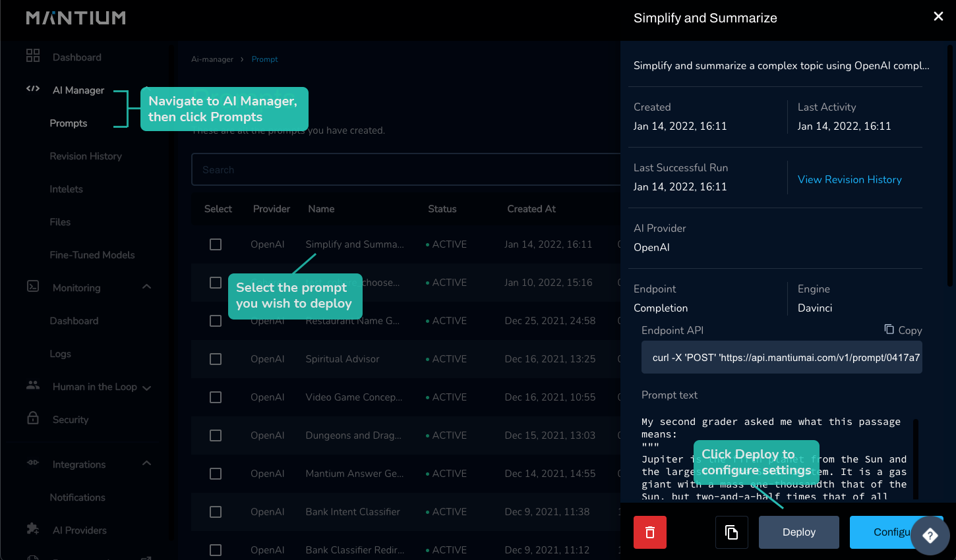The width and height of the screenshot is (956, 560).
Task: Click the detail panel vertical scrollbar
Action: coord(950,165)
